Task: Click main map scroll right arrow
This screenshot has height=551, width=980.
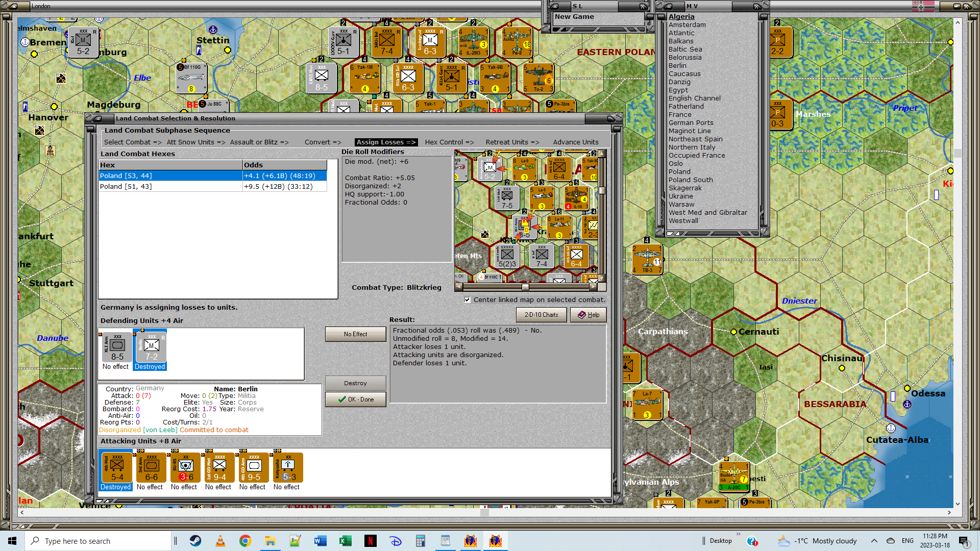Action: [949, 512]
